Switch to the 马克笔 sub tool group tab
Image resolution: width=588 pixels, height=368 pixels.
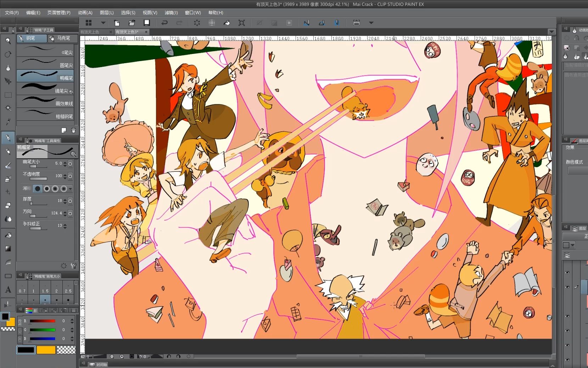pyautogui.click(x=63, y=38)
